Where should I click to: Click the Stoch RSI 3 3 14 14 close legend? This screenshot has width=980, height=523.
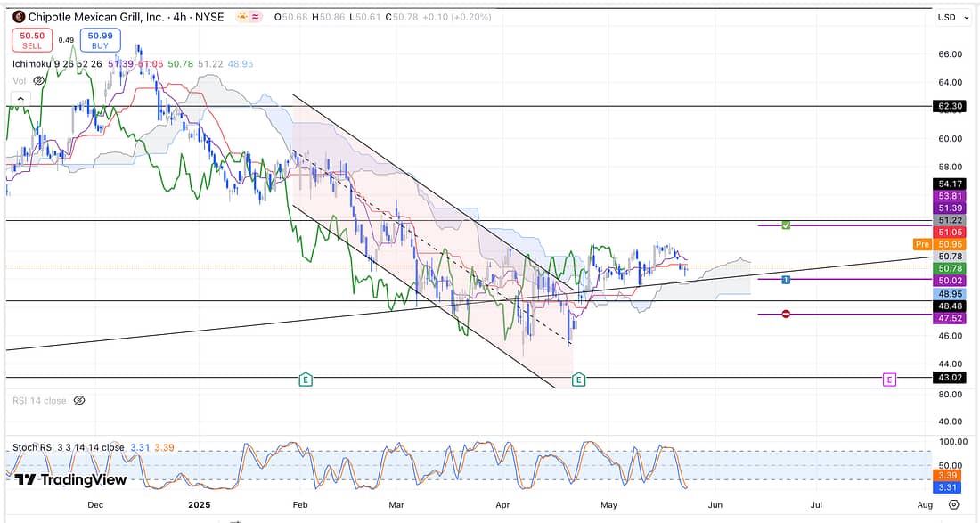coord(68,447)
